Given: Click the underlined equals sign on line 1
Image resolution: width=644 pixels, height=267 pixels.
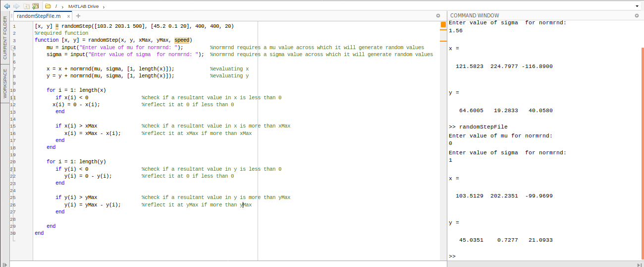Looking at the screenshot, I should click(57, 26).
